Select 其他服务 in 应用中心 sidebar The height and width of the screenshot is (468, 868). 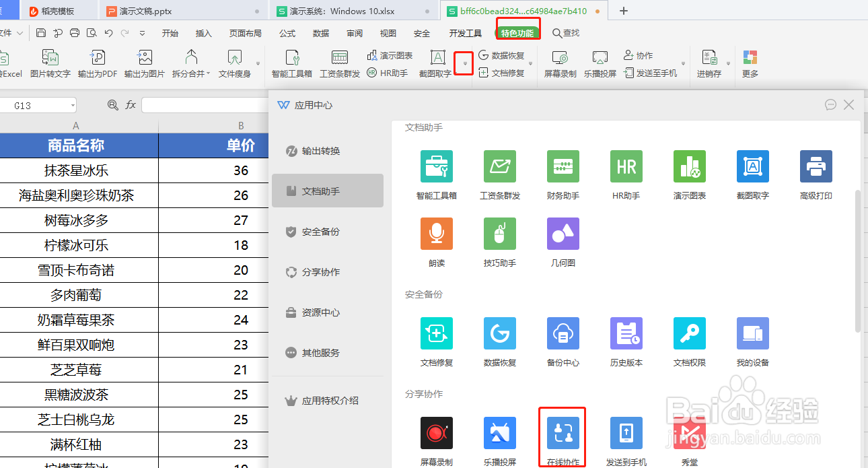coord(328,353)
